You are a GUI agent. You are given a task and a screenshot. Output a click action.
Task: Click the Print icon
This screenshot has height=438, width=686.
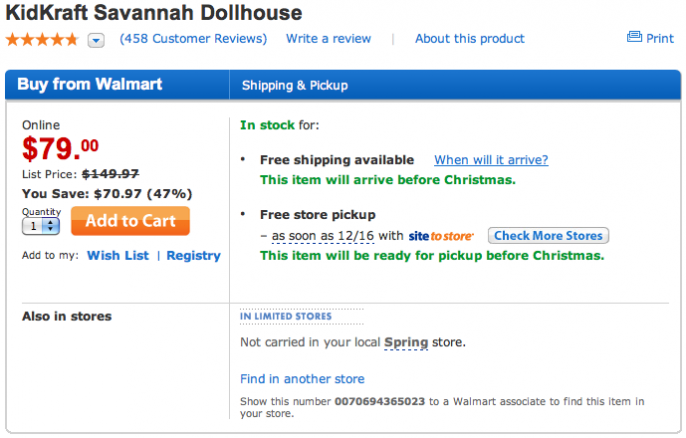pos(634,37)
